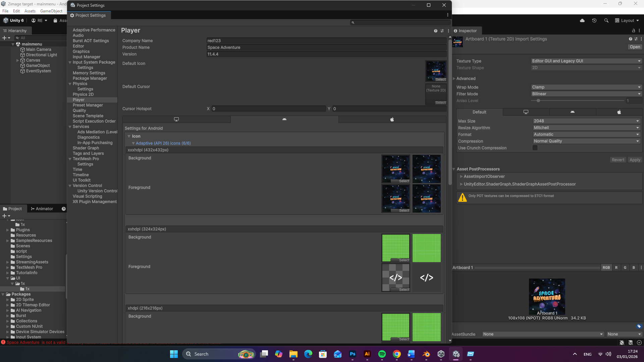This screenshot has height=362, width=644.
Task: Toggle Use Crunch Compression checkbox
Action: (535, 148)
